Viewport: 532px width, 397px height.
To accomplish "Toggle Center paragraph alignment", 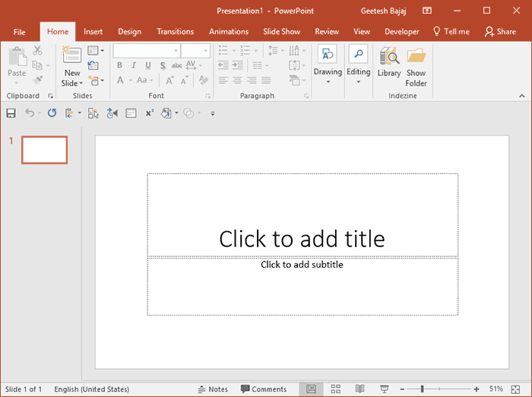I will [237, 80].
